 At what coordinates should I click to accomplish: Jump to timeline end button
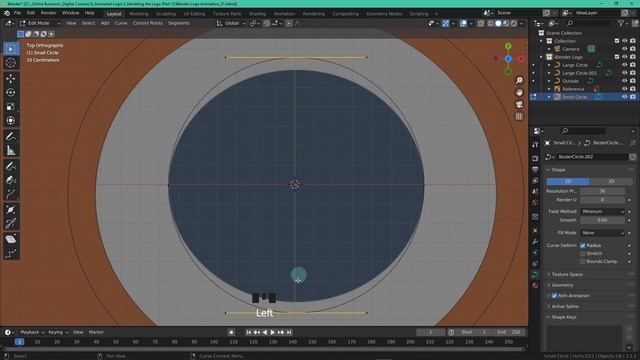pyautogui.click(x=289, y=332)
